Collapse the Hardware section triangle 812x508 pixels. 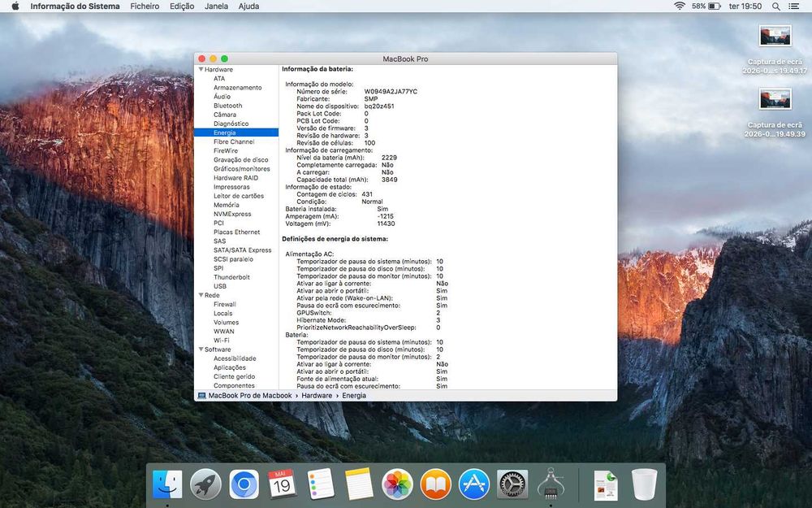pos(201,69)
